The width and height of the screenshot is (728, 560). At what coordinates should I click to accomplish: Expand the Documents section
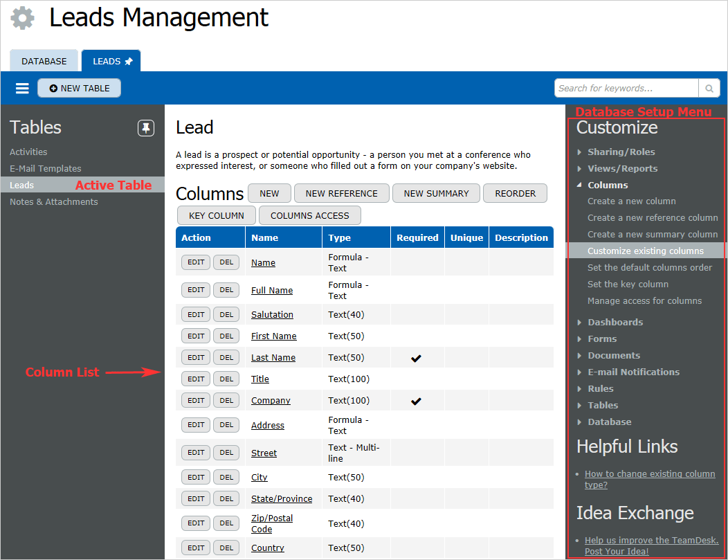[613, 356]
